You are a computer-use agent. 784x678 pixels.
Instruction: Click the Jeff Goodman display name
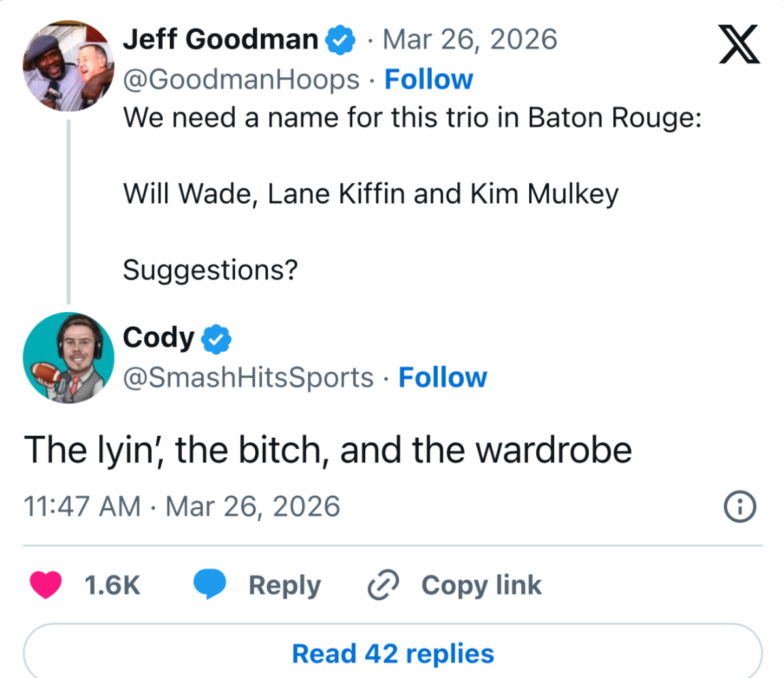coord(220,40)
